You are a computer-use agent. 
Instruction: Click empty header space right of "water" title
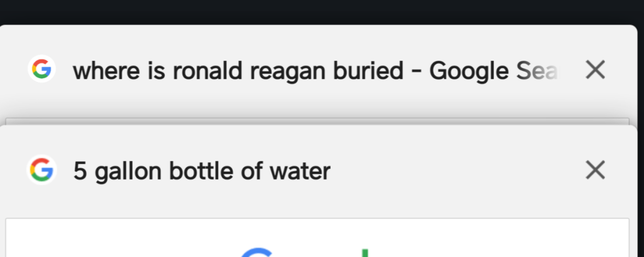coord(457,171)
